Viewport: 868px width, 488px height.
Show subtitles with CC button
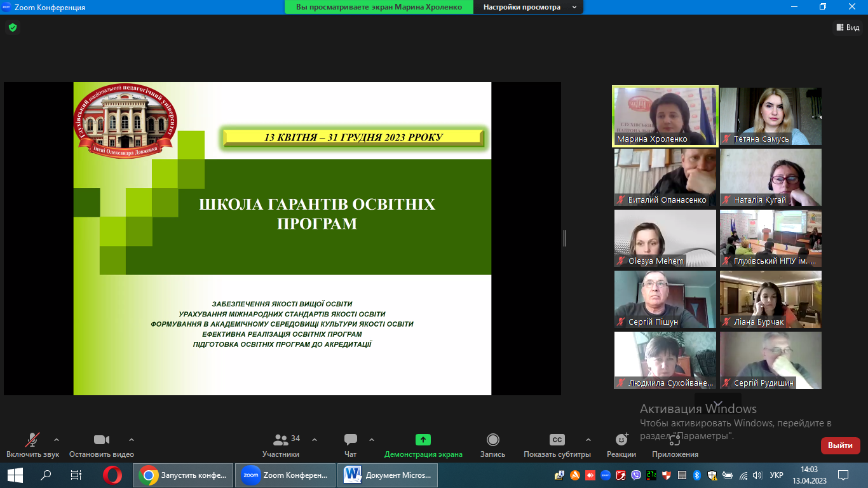click(557, 445)
